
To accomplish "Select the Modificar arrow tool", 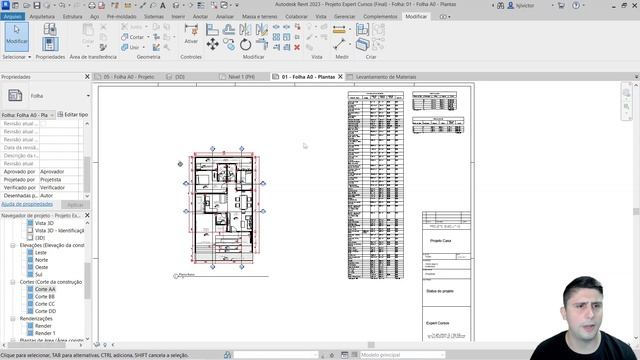I will click(17, 36).
